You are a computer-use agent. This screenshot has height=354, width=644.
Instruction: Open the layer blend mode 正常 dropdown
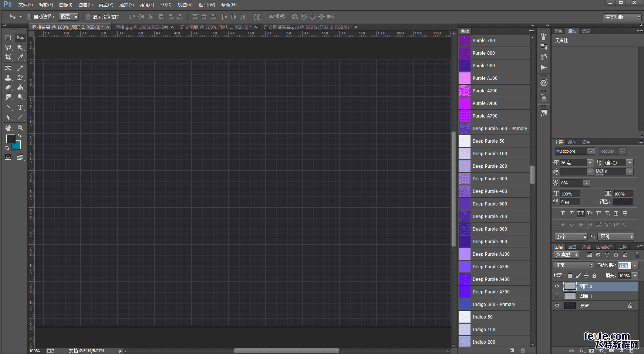click(573, 265)
